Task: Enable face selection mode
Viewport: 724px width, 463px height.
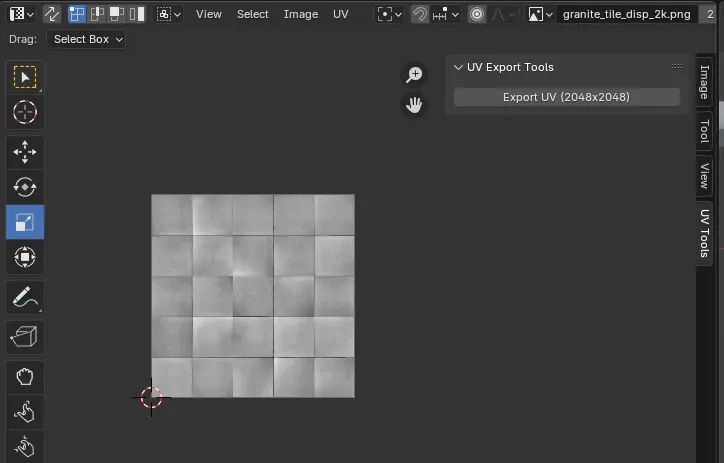Action: (117, 14)
